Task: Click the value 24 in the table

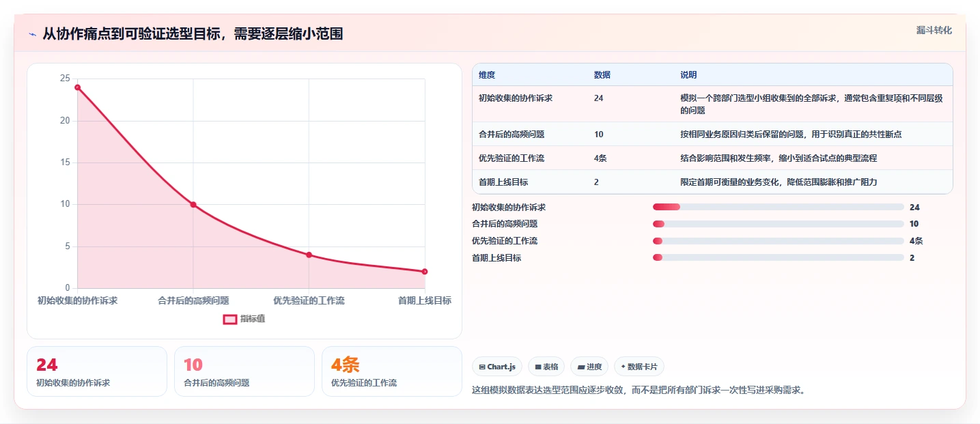Action: click(x=599, y=98)
